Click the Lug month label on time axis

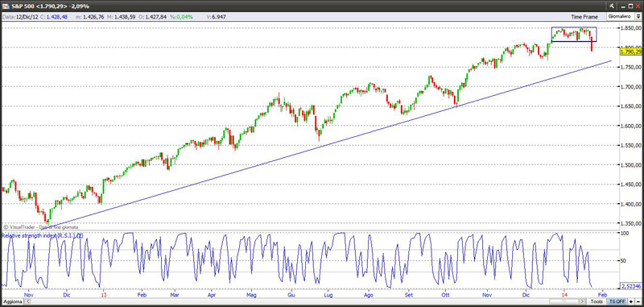[x=328, y=295]
